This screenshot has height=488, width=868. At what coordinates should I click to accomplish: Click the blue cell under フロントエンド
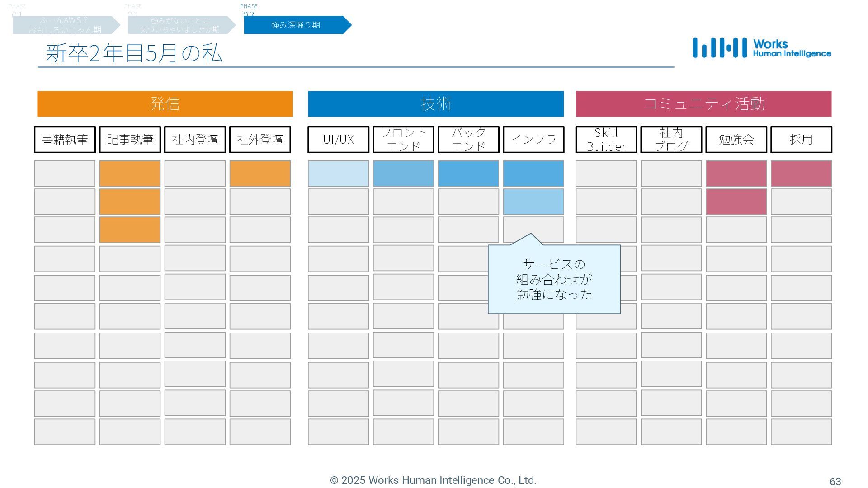coord(403,174)
